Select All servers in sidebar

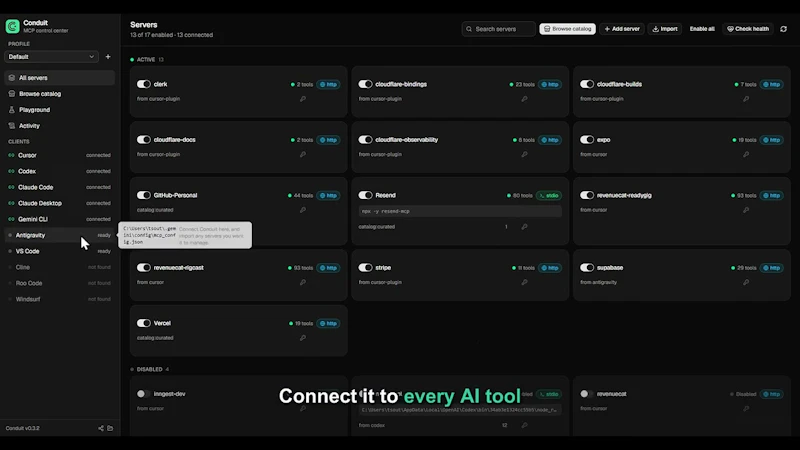[x=60, y=78]
